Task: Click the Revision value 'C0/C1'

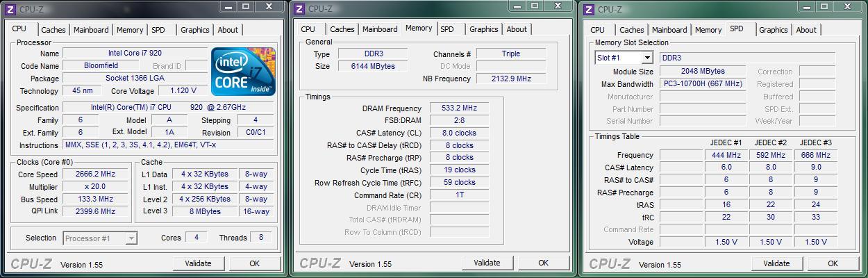Action: tap(256, 132)
